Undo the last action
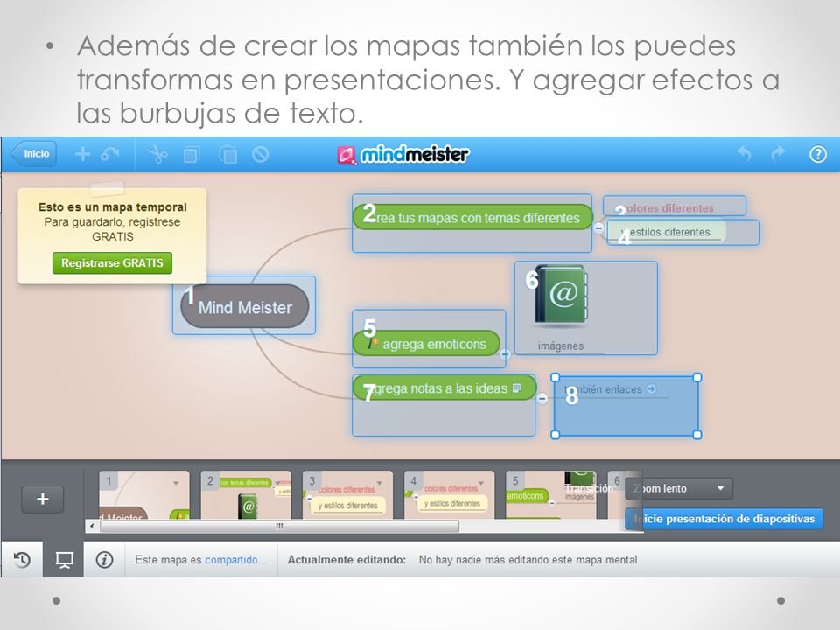The image size is (840, 630). 744,154
